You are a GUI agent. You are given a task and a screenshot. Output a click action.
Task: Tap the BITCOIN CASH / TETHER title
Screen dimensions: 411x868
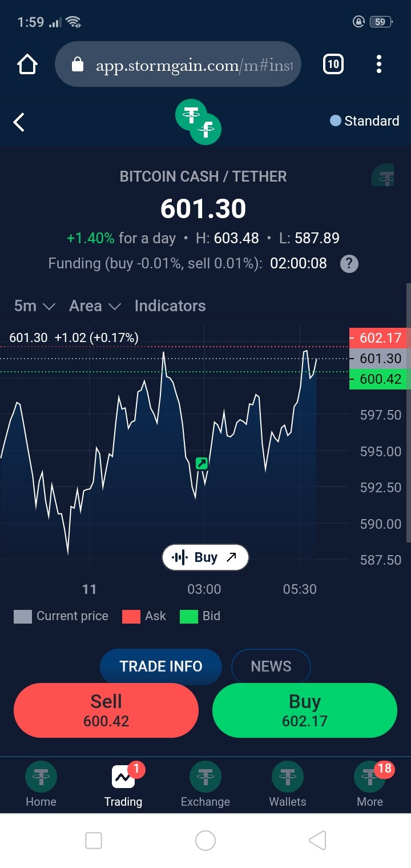[203, 176]
